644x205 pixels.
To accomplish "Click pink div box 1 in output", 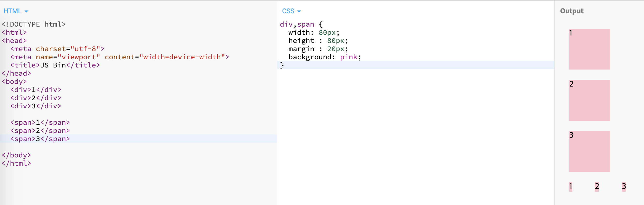I will [x=589, y=49].
